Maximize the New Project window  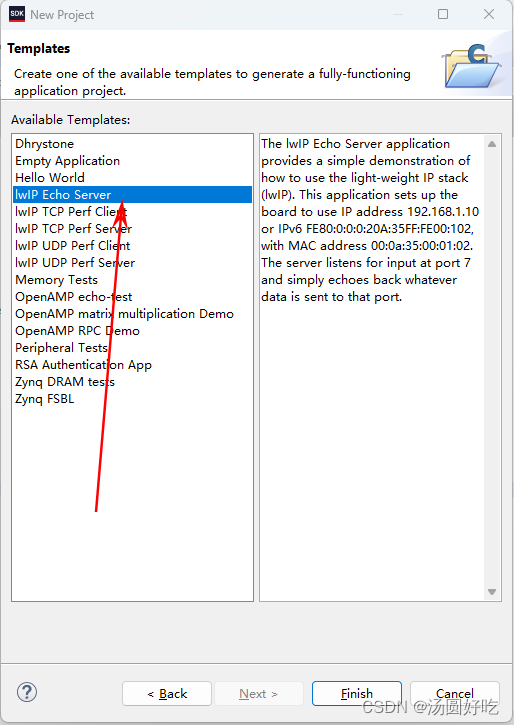[443, 14]
